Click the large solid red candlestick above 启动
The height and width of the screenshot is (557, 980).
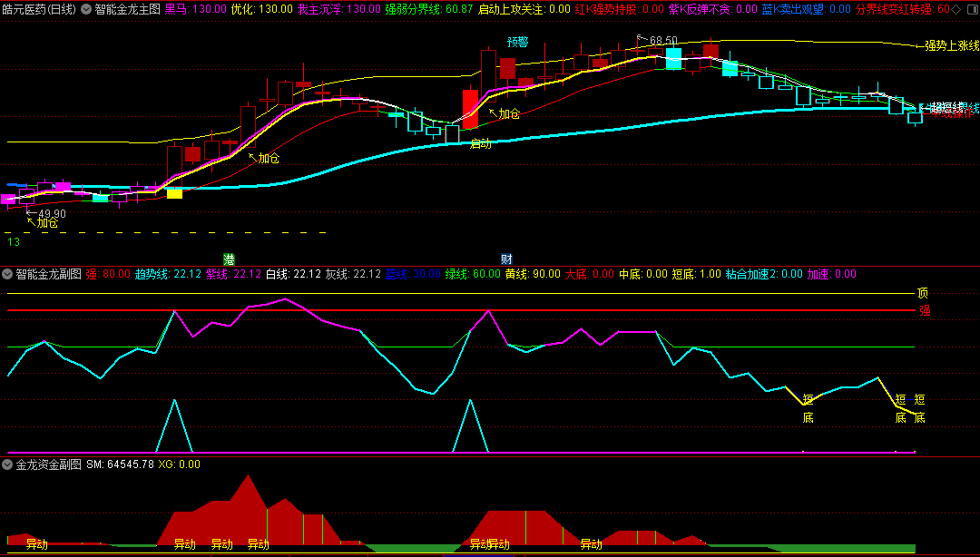(x=470, y=109)
